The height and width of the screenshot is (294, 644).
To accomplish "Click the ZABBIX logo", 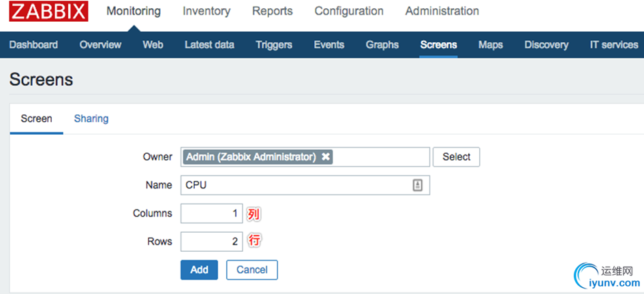I will pos(48,12).
